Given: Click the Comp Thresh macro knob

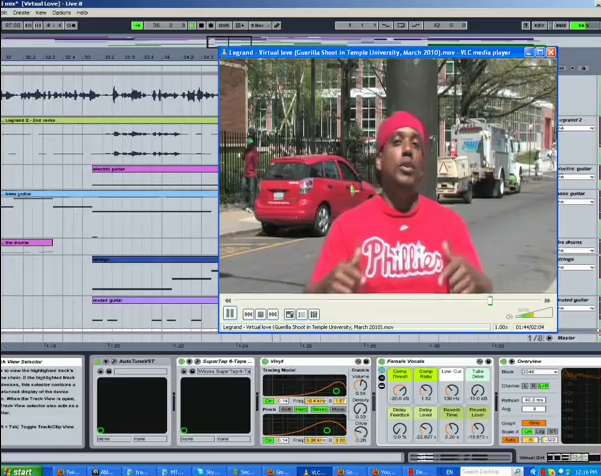Looking at the screenshot, I should tap(399, 391).
